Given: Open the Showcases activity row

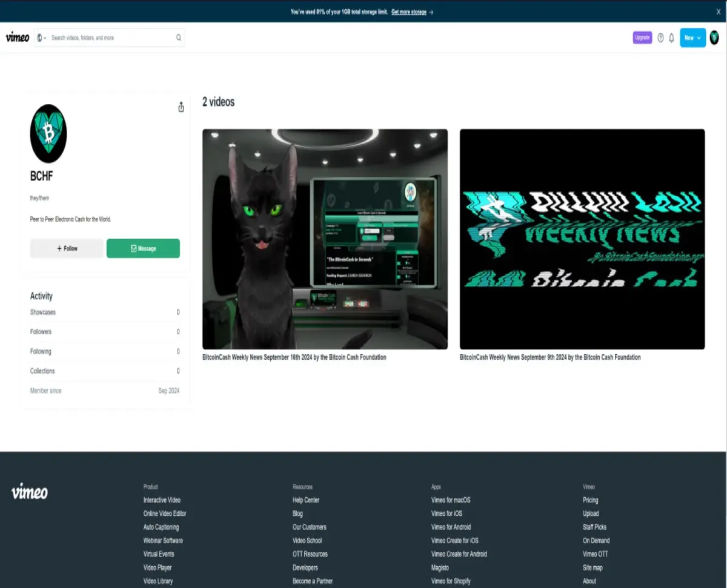Looking at the screenshot, I should (105, 312).
